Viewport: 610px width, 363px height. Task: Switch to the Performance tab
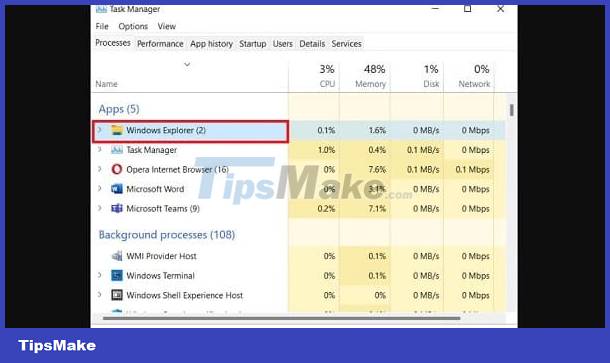pyautogui.click(x=160, y=44)
